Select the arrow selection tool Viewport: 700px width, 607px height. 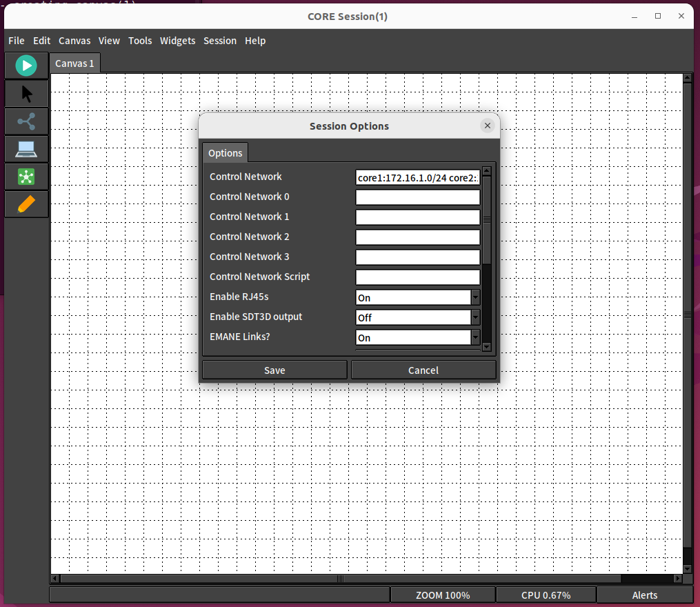tap(26, 93)
